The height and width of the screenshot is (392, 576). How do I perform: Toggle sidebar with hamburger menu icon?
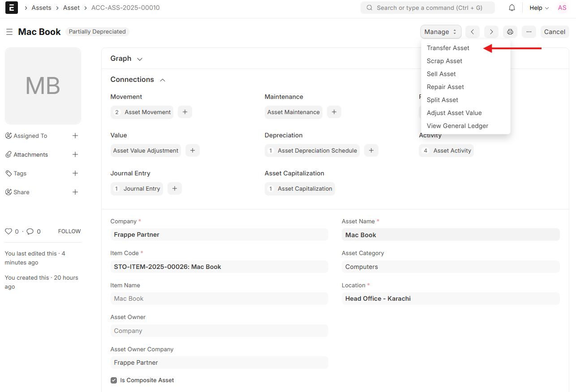pos(9,32)
